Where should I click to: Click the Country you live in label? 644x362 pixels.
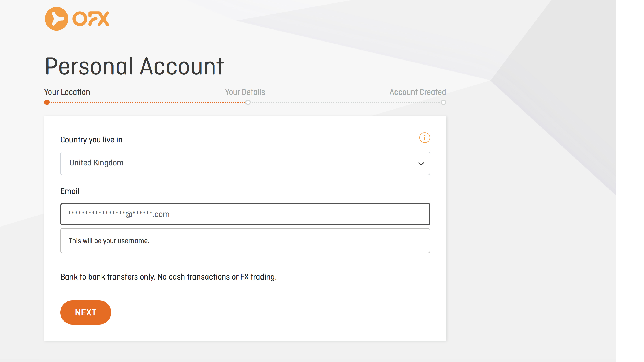click(x=91, y=140)
